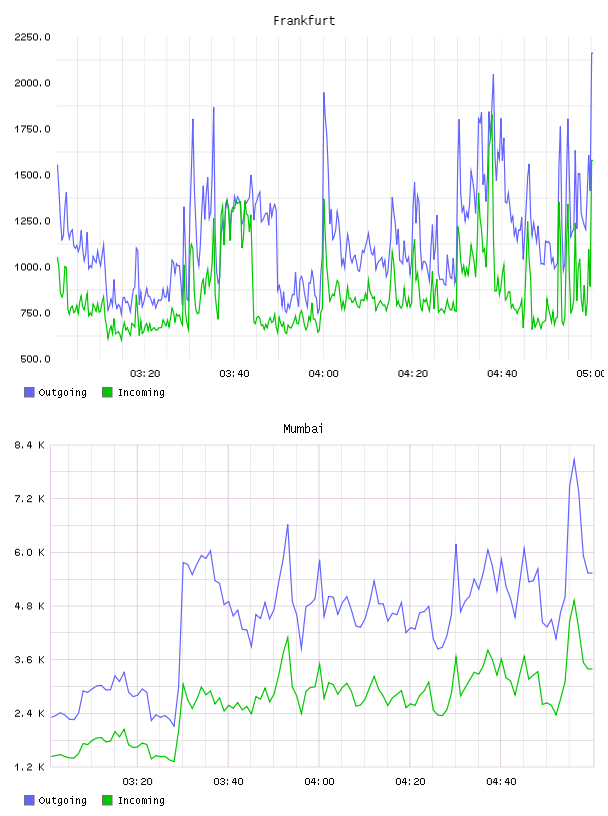Click the 2000.0 axis label in Frankfurt

(33, 83)
